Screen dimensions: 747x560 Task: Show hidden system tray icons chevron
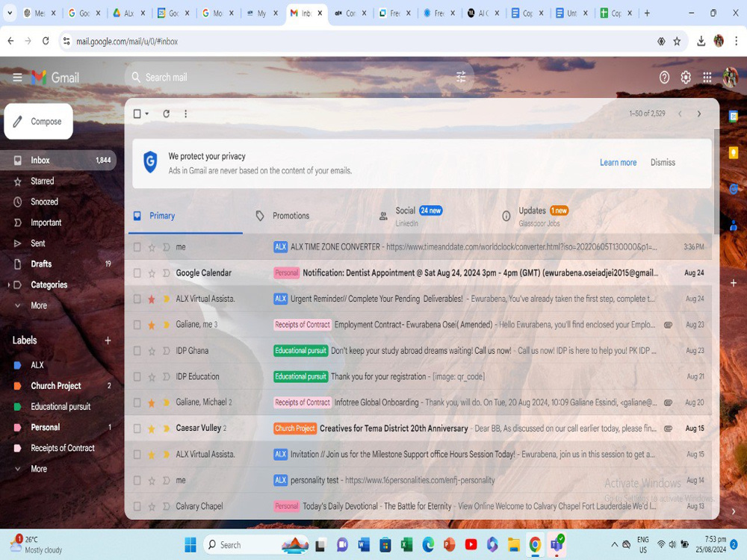pyautogui.click(x=615, y=544)
